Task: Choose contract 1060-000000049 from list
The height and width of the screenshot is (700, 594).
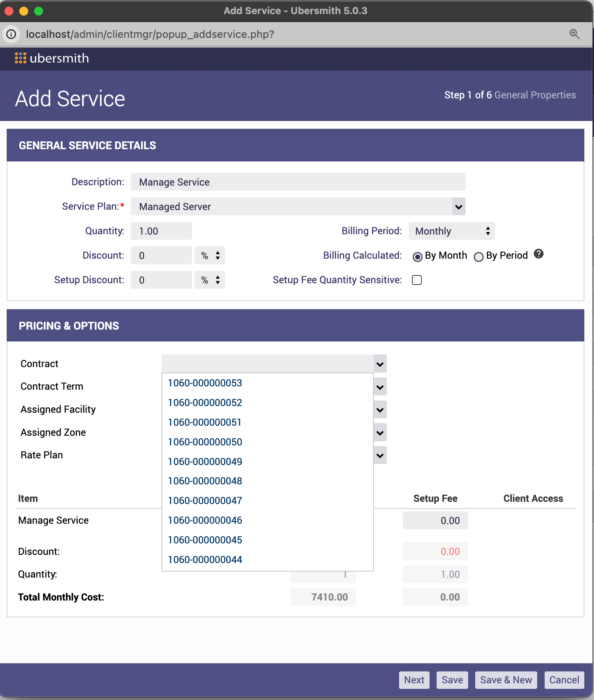Action: click(205, 462)
